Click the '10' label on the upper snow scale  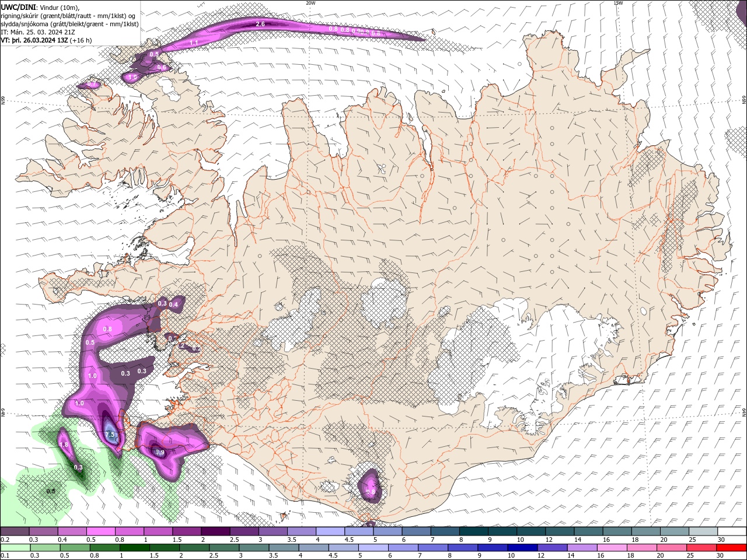coord(520,540)
